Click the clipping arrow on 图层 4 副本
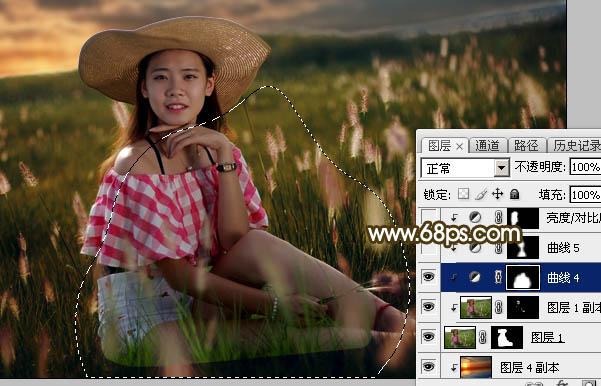The width and height of the screenshot is (601, 386). (454, 368)
